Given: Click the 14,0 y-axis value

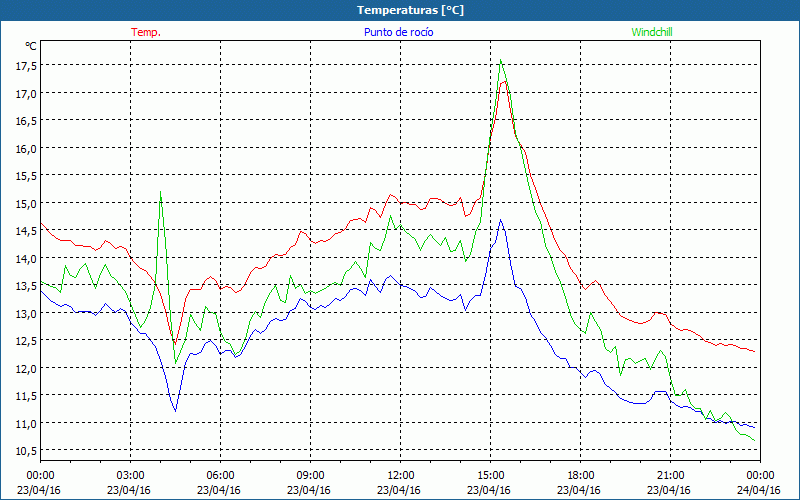Looking at the screenshot, I should [x=27, y=258].
